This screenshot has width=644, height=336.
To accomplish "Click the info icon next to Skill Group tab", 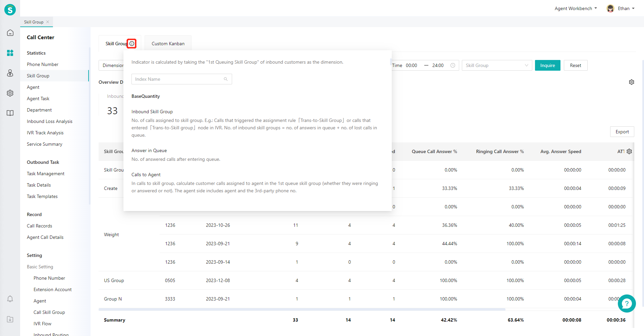I will (x=132, y=44).
